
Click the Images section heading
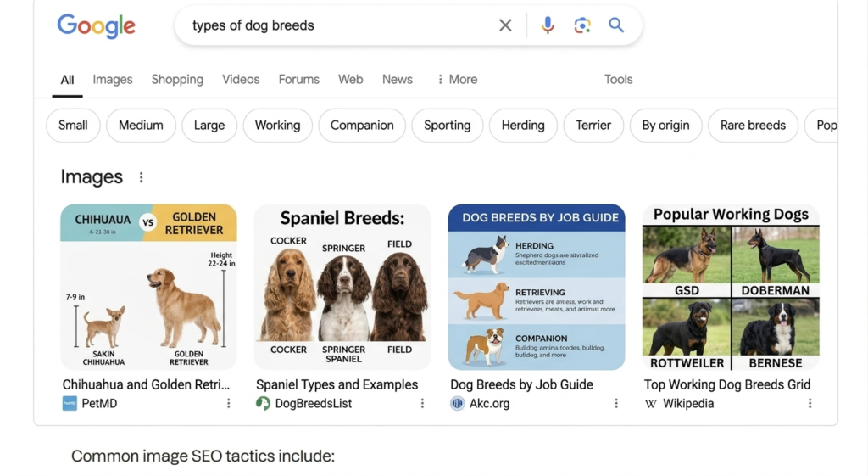[x=92, y=176]
